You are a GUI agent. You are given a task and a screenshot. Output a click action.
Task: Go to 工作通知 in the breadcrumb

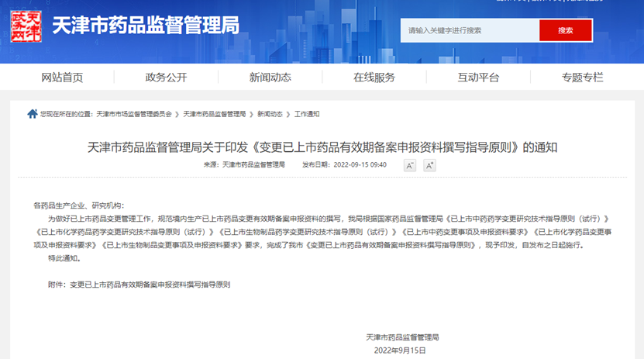306,114
